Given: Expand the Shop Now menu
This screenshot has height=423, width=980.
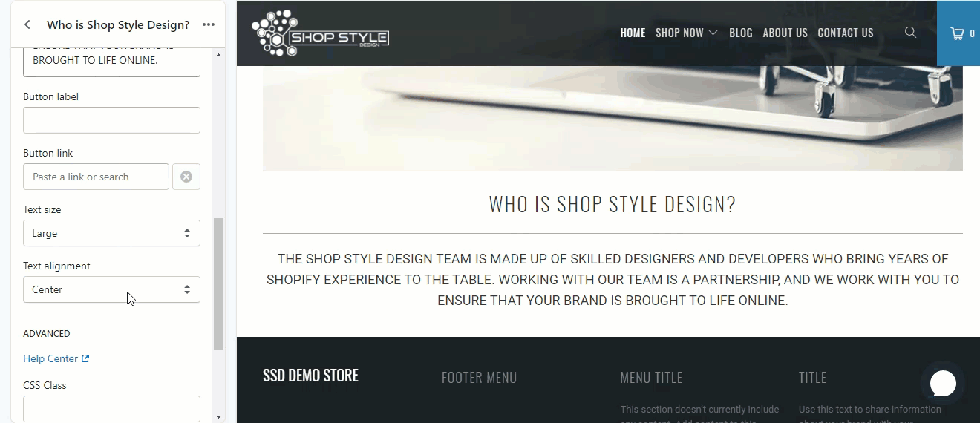Looking at the screenshot, I should coord(686,33).
